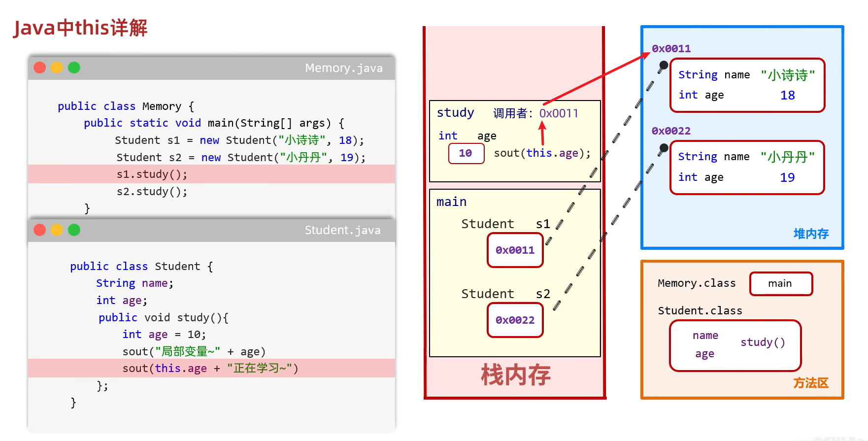
Task: Click the yellow dot in Memory.java title bar
Action: coord(57,68)
